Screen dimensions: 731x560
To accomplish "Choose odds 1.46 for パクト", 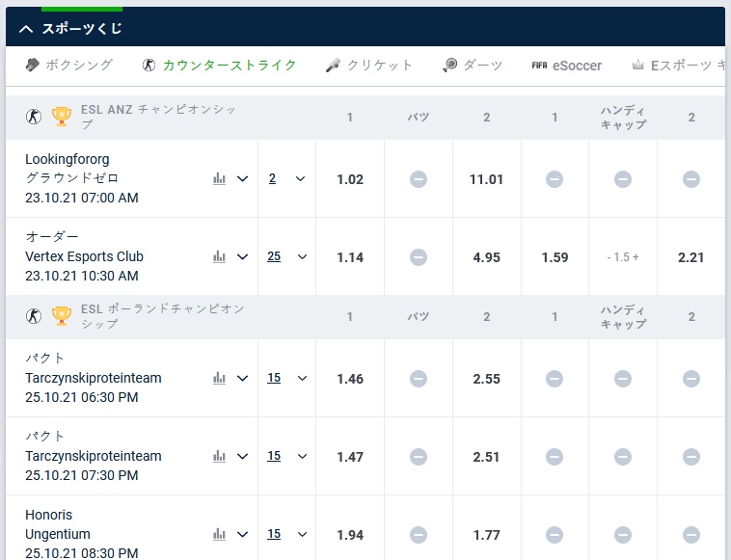I will 350,379.
